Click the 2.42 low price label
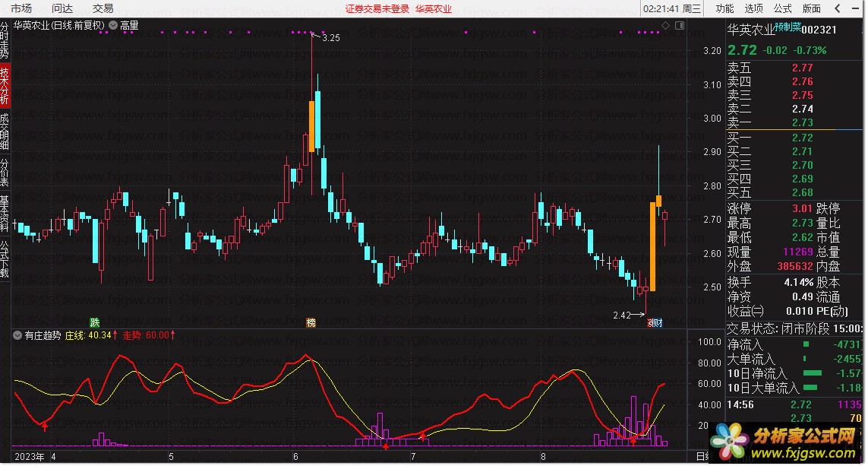This screenshot has width=868, height=466. click(x=622, y=315)
